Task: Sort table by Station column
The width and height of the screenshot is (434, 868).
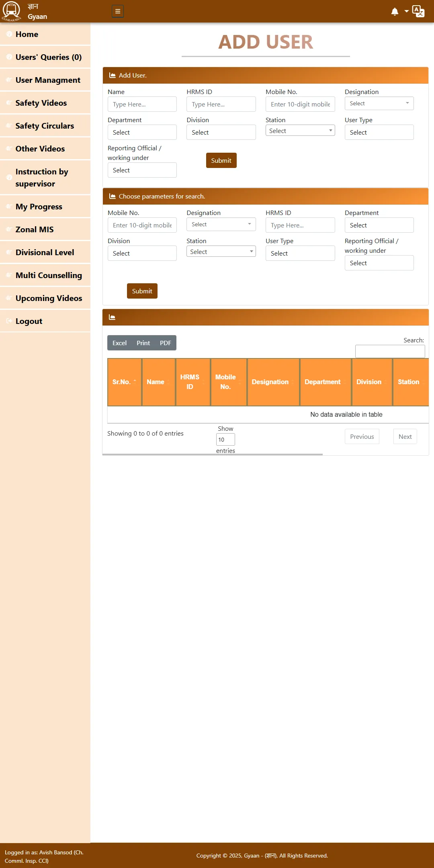Action: (x=411, y=382)
